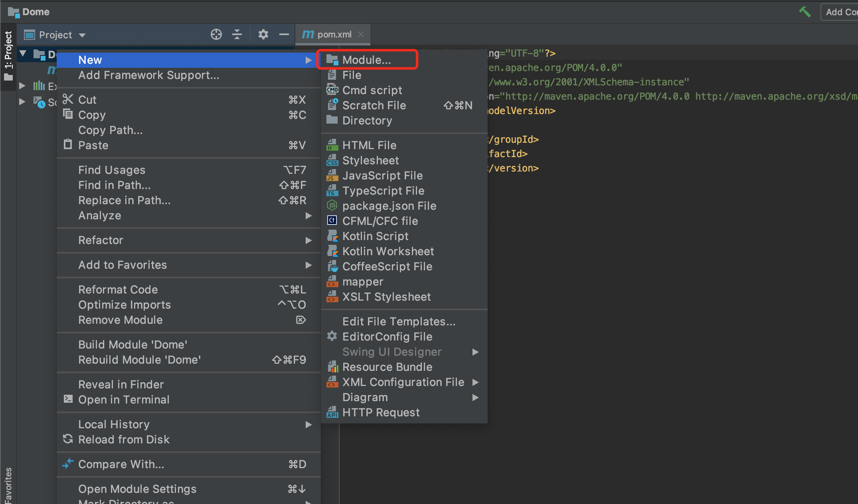Select Replace in Path...
Screen dimensions: 858x504
189,200
